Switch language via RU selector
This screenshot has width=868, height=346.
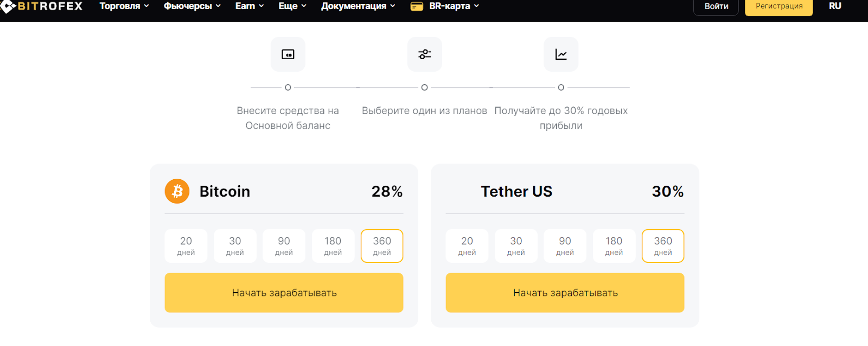[835, 6]
